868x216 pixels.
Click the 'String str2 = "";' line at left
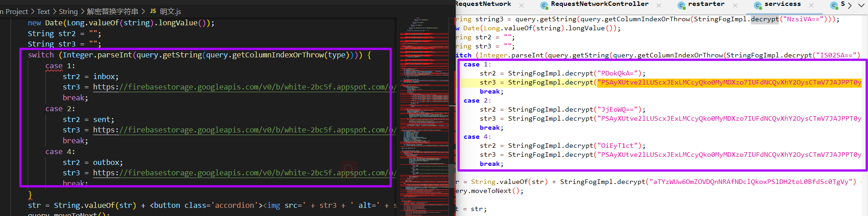[64, 34]
